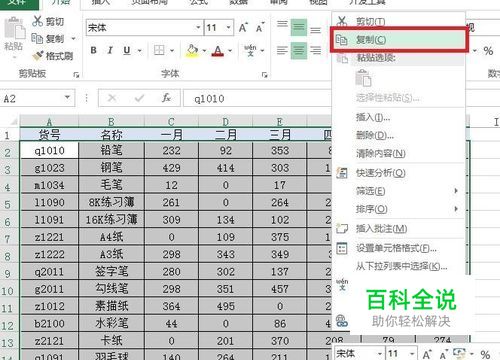Toggle Underline formatting

(x=127, y=50)
